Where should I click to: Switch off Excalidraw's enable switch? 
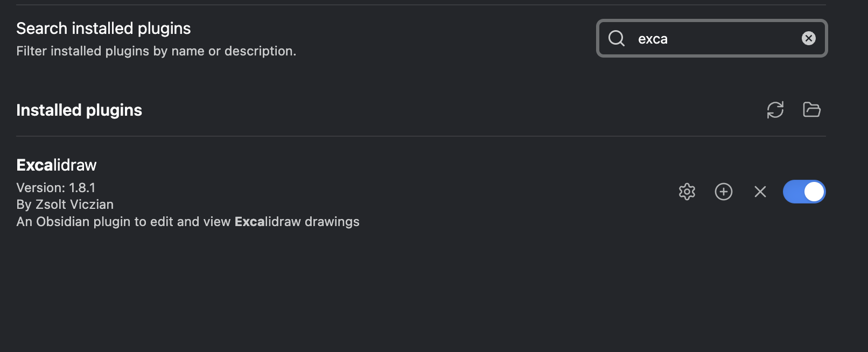[804, 191]
